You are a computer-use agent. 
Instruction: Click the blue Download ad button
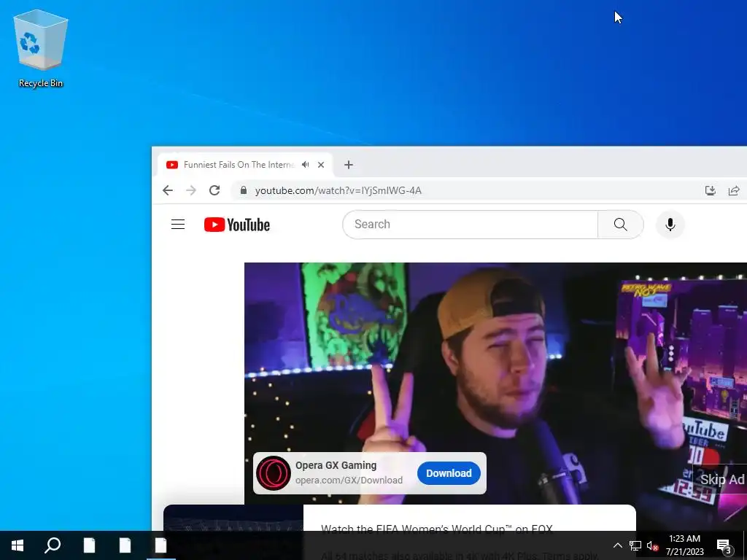(x=449, y=472)
